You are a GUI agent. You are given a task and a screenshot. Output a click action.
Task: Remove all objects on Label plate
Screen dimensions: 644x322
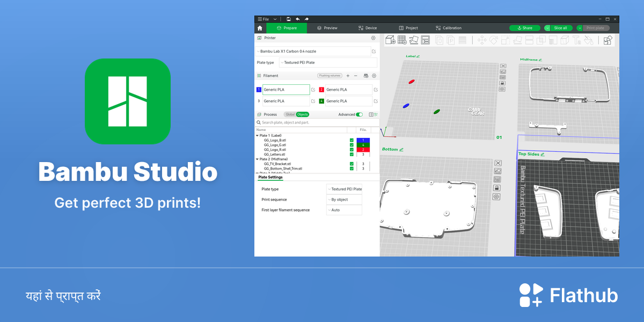tap(503, 66)
